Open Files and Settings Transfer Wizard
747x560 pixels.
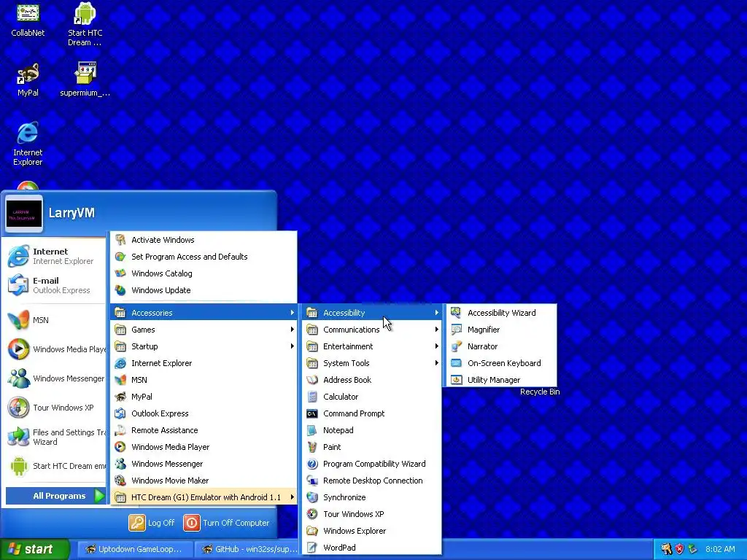click(55, 437)
